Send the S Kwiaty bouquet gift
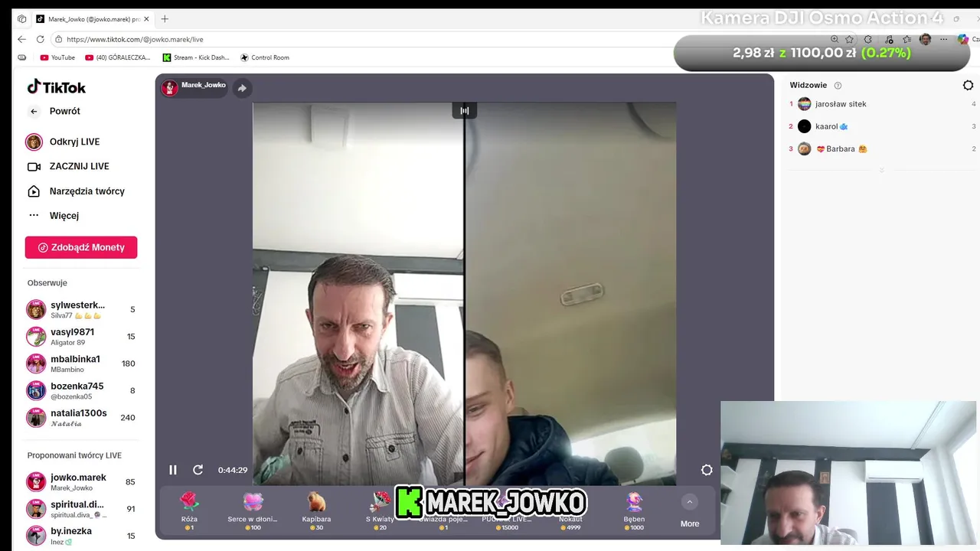 pos(380,510)
